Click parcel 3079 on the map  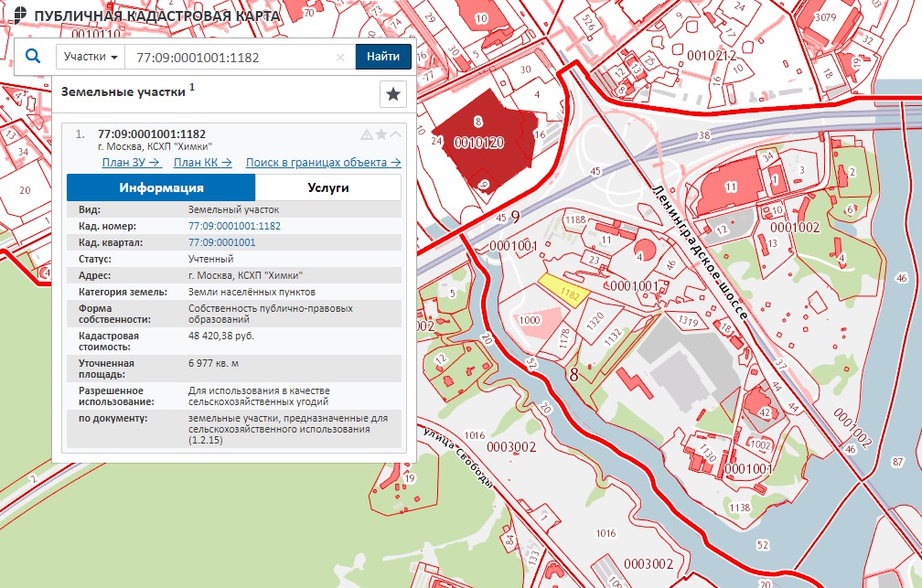(x=826, y=17)
